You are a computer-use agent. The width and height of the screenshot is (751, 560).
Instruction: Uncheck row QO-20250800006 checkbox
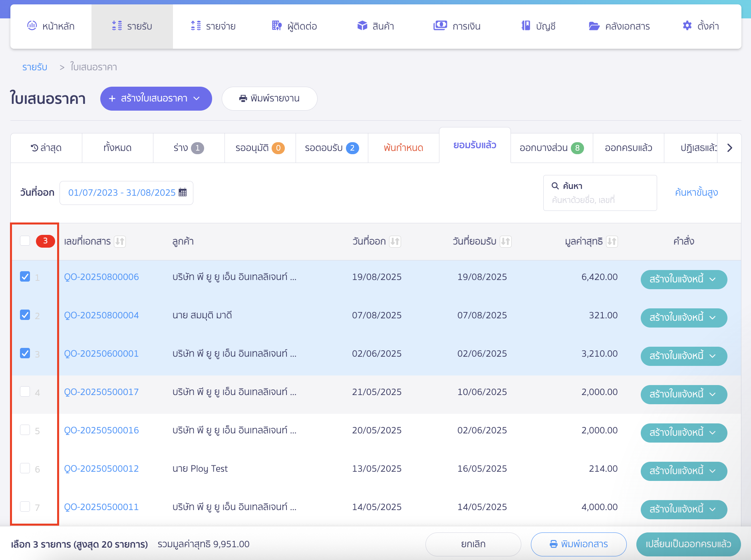[25, 276]
